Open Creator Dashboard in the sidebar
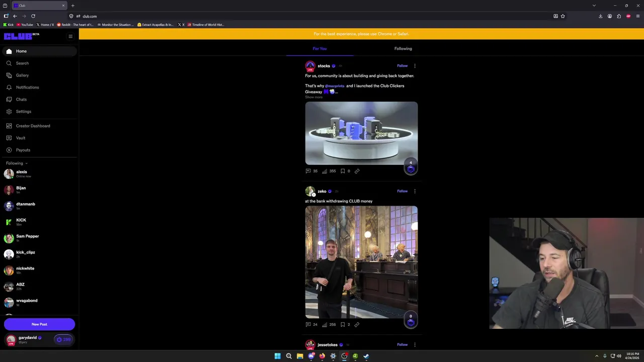 click(39, 126)
